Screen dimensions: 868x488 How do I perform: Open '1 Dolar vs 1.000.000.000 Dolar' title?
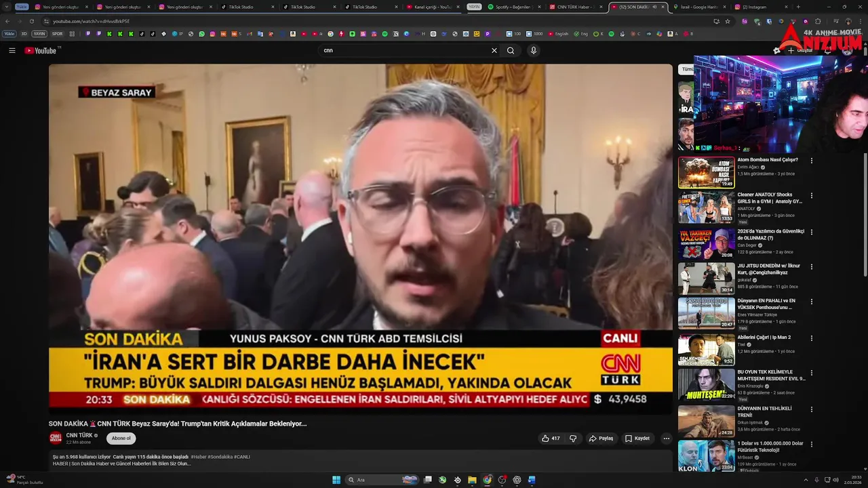click(x=770, y=447)
